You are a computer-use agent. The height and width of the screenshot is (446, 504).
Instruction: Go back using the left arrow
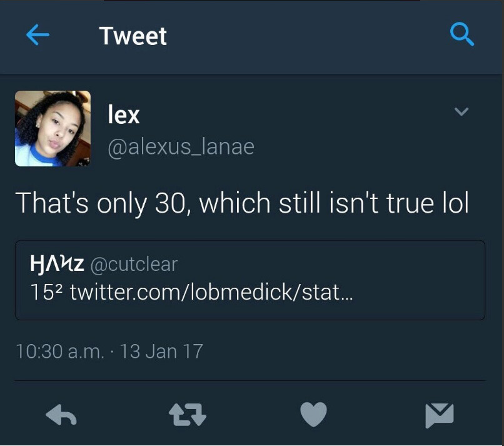point(38,36)
